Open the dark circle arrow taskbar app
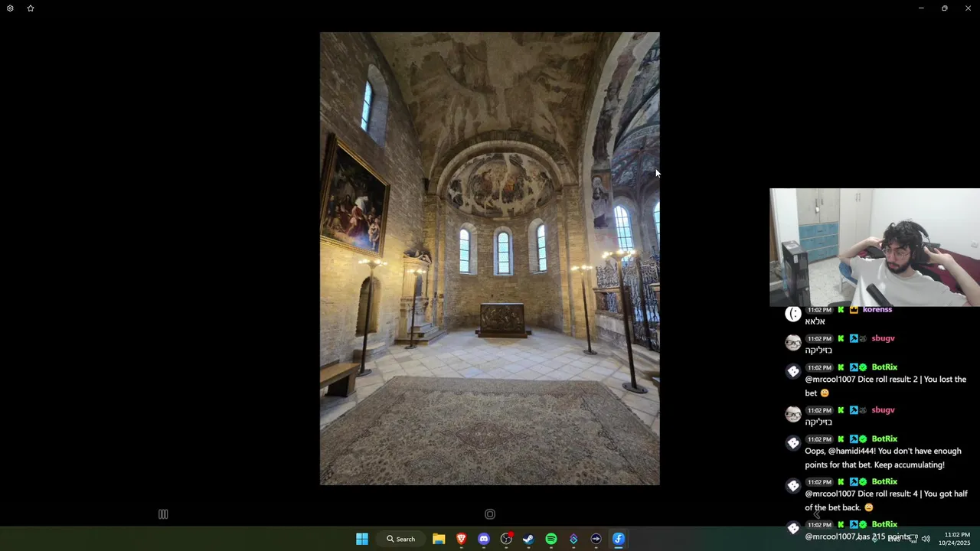The width and height of the screenshot is (980, 551). pos(596,539)
